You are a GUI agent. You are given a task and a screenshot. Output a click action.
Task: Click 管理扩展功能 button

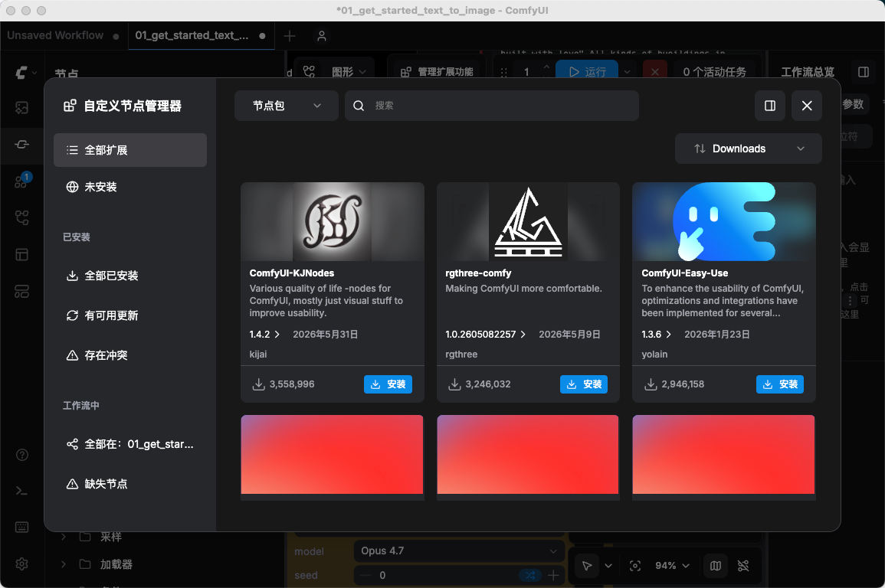(x=437, y=72)
